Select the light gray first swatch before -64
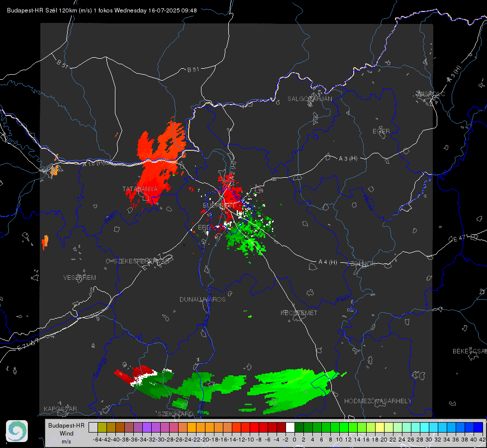The image size is (487, 448). tap(93, 427)
